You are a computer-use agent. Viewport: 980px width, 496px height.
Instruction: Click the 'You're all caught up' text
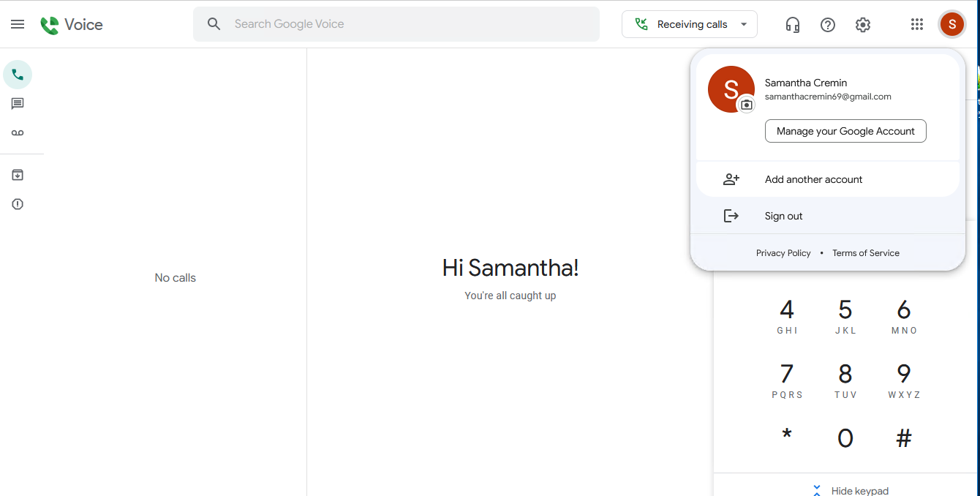[510, 296]
